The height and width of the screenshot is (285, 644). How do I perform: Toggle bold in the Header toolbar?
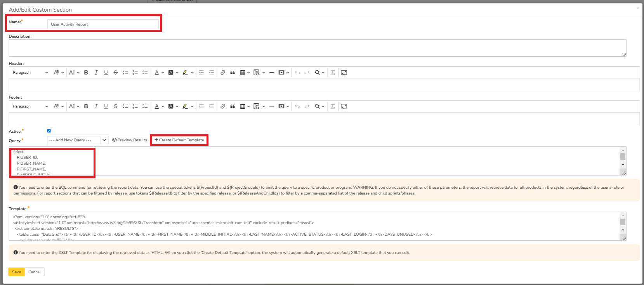tap(86, 73)
